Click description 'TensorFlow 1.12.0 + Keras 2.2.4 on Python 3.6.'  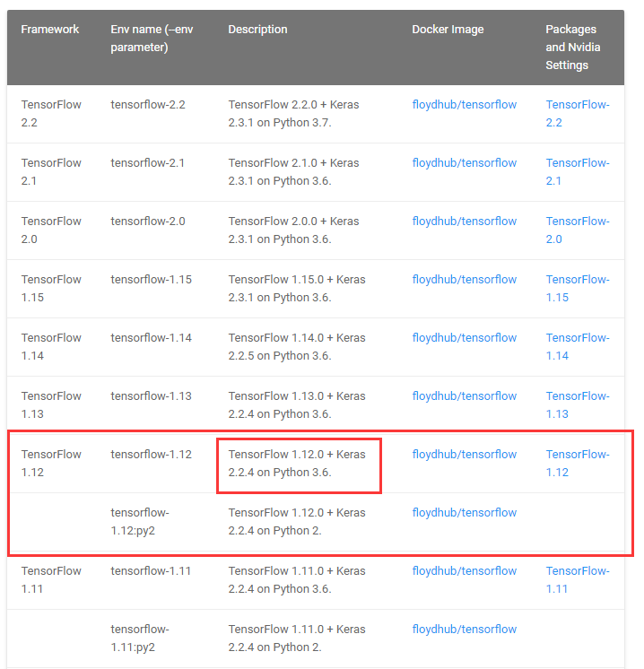297,464
